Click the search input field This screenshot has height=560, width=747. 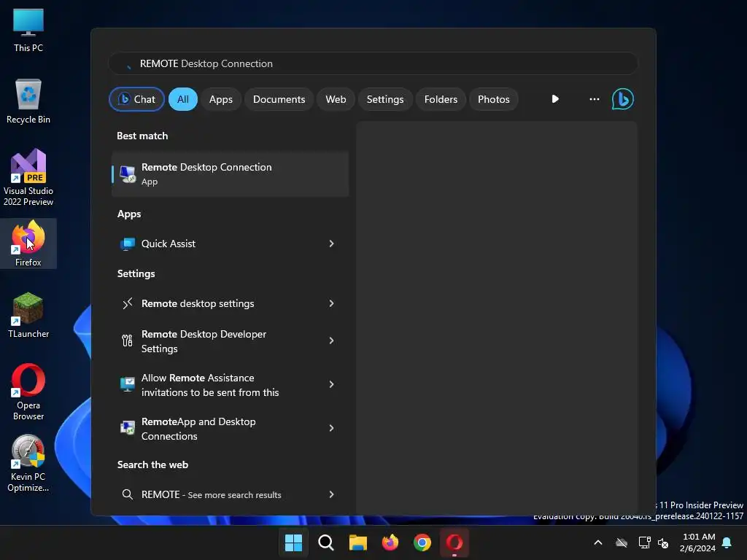(373, 63)
